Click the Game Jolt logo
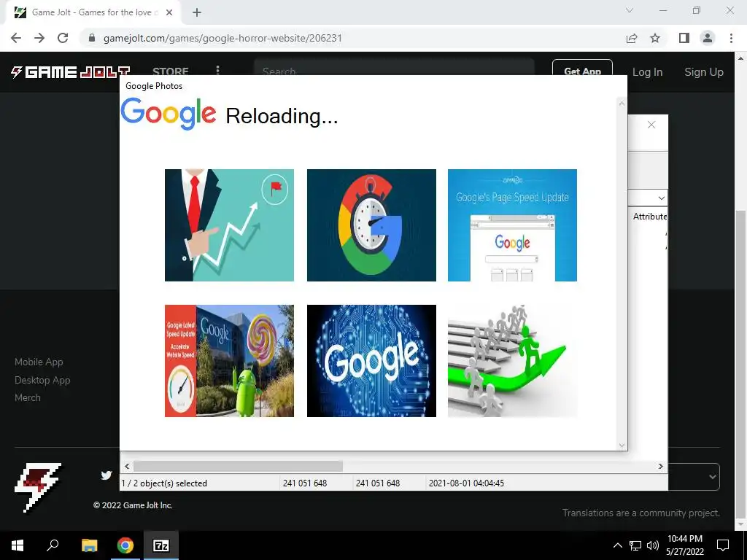This screenshot has height=560, width=747. point(71,72)
